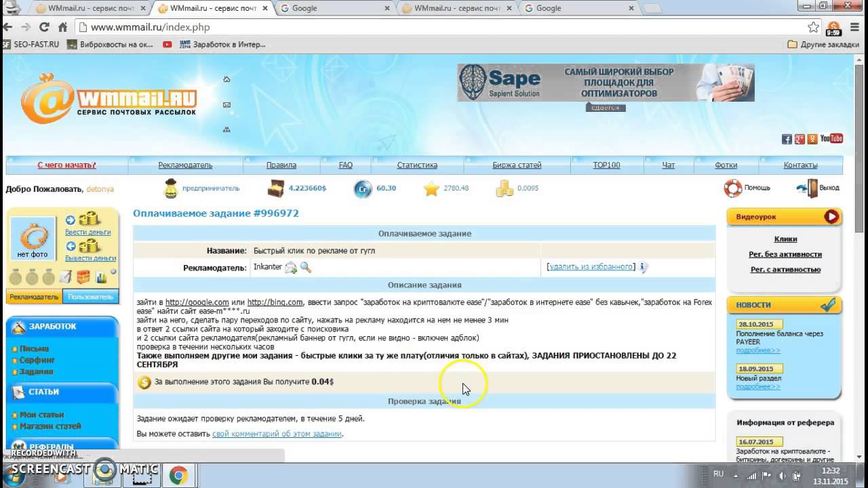Switch to the Пользователь mode tab
This screenshot has height=488, width=868.
(x=90, y=296)
